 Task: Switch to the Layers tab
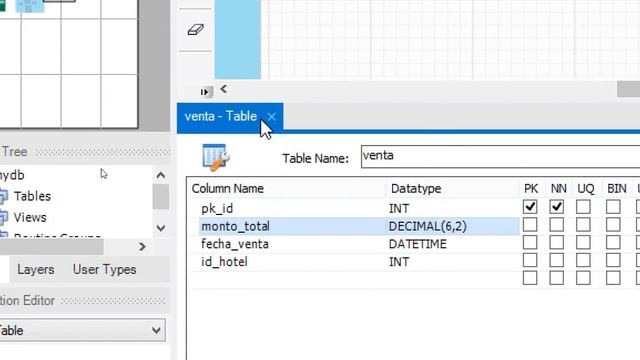[36, 269]
